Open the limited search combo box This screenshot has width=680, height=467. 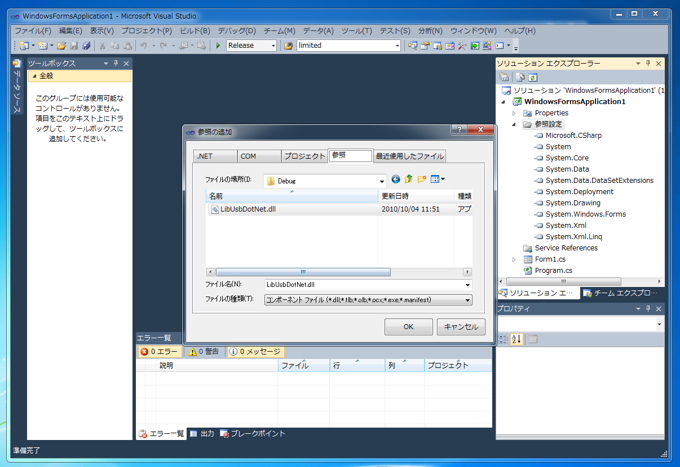click(x=397, y=46)
